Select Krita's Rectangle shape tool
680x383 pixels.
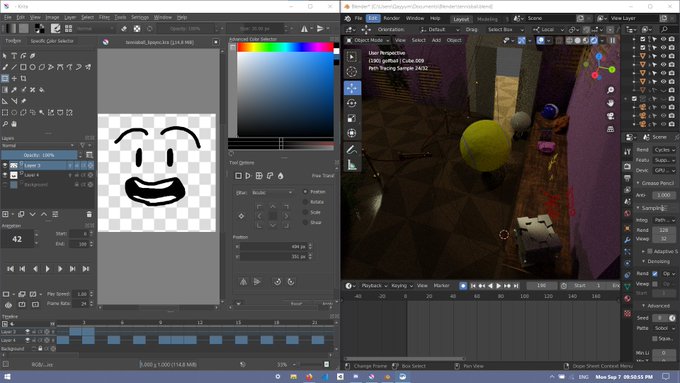[23, 67]
